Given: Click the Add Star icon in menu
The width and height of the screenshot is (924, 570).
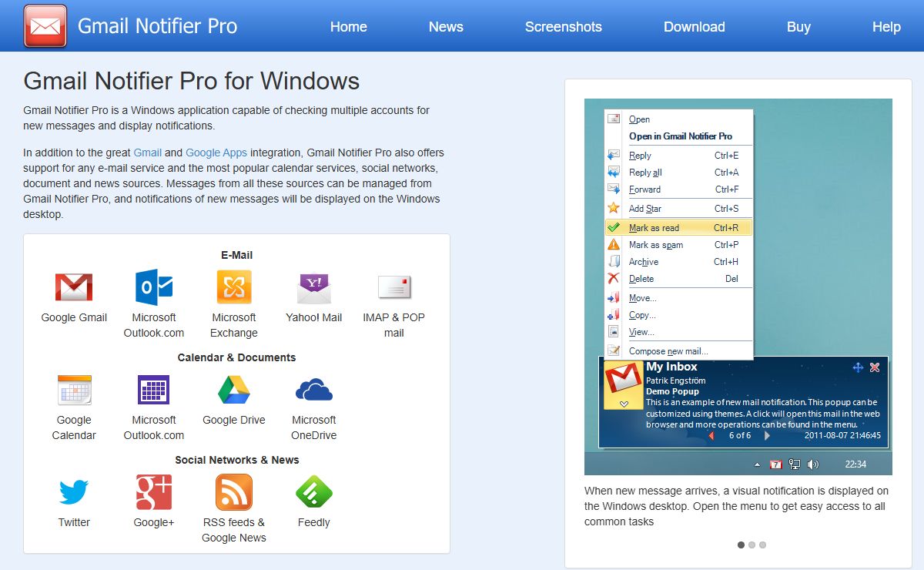Looking at the screenshot, I should coord(614,208).
